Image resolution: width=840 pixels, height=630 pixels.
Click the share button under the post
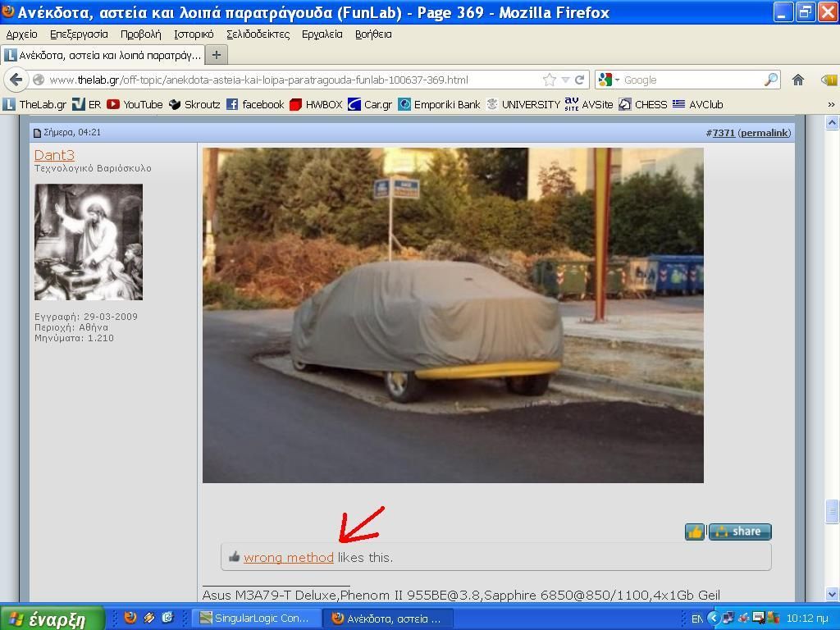(x=740, y=532)
